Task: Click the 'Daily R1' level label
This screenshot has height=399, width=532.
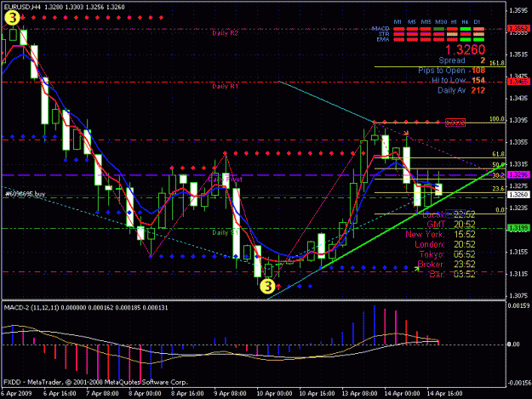Action: click(226, 87)
